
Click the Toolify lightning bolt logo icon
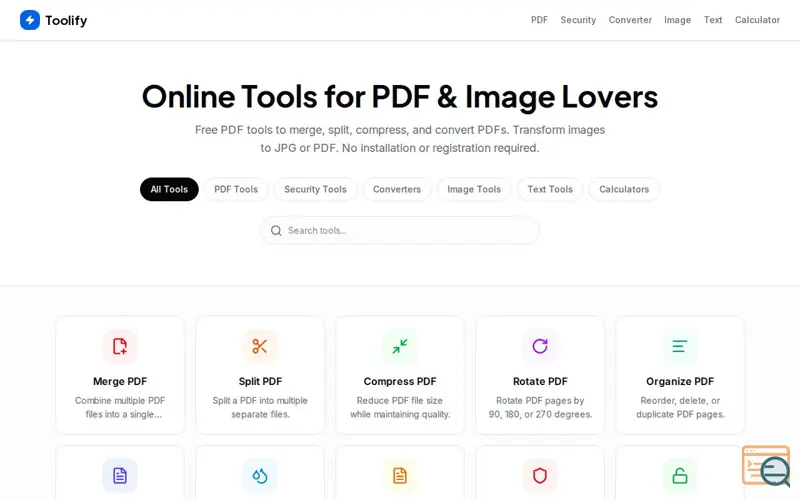(30, 20)
